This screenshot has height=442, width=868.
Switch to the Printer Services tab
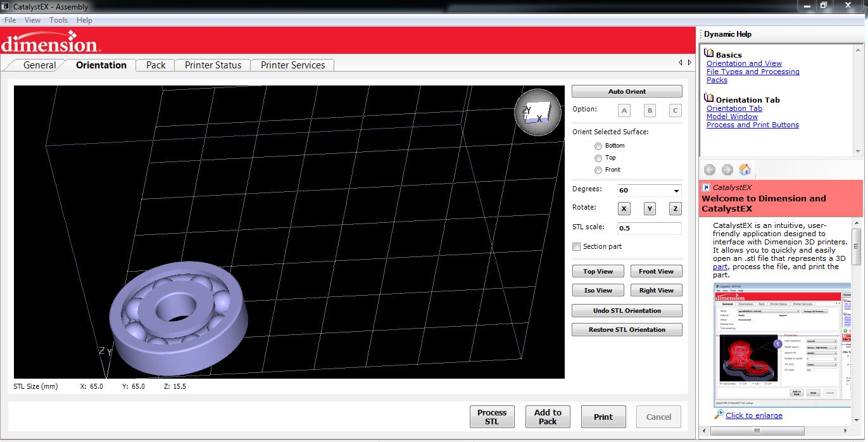(292, 65)
